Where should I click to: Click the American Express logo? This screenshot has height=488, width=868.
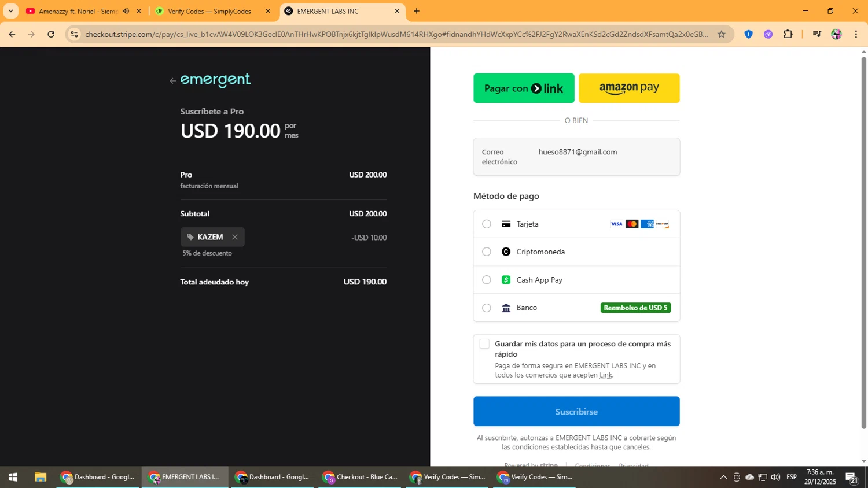(x=647, y=224)
